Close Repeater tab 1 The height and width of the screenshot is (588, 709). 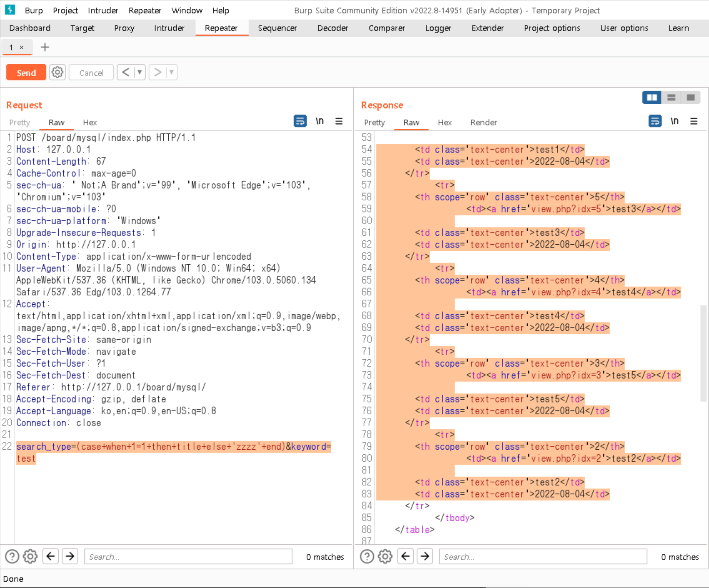[22, 48]
